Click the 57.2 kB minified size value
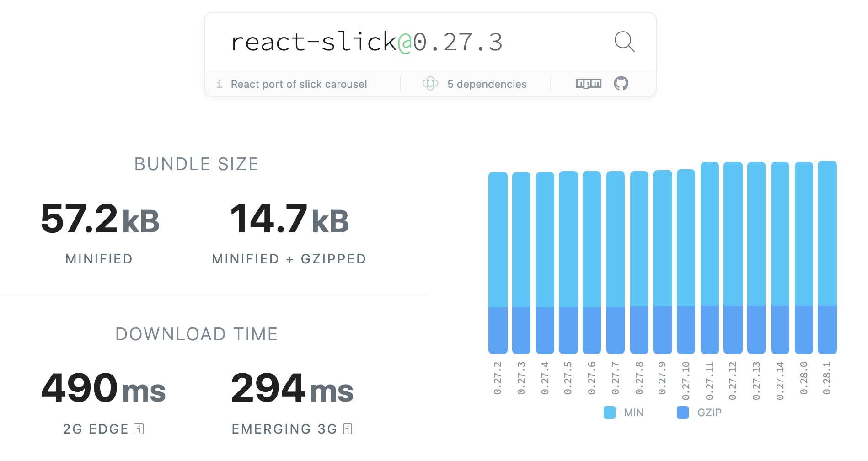Image resolution: width=868 pixels, height=461 pixels. pyautogui.click(x=100, y=220)
